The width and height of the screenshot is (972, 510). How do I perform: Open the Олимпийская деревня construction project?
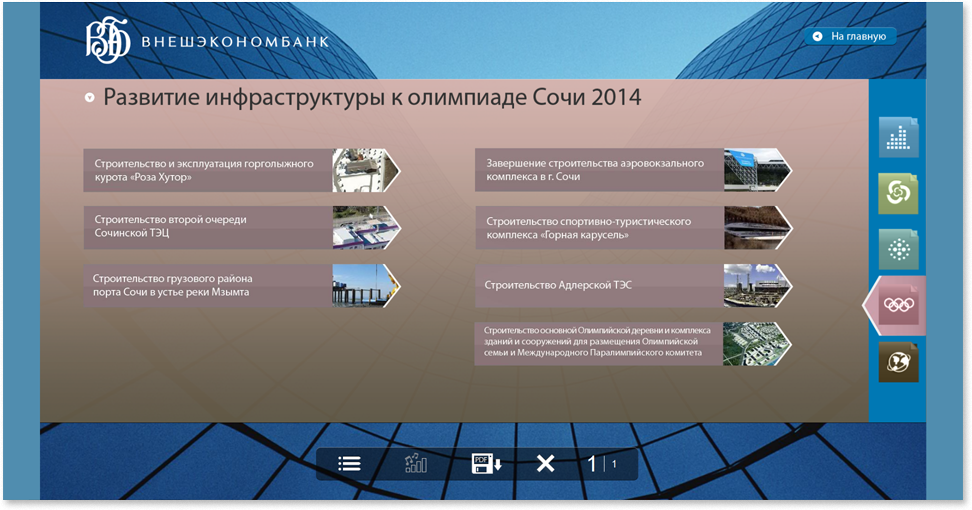pos(634,343)
